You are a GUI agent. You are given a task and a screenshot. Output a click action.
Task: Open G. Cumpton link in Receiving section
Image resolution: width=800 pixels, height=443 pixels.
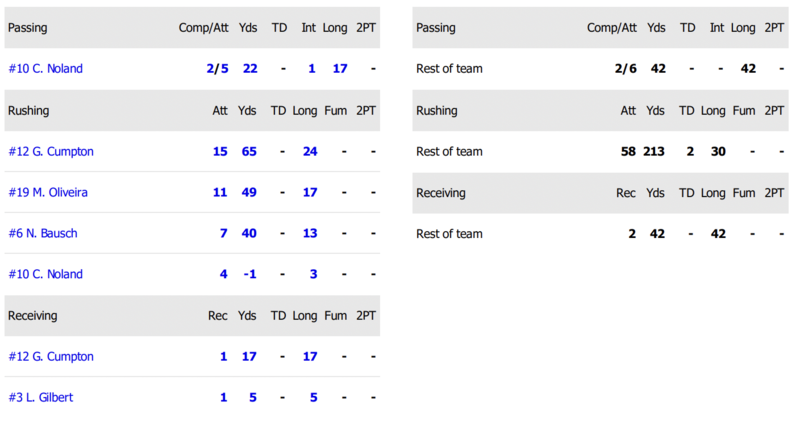point(50,356)
